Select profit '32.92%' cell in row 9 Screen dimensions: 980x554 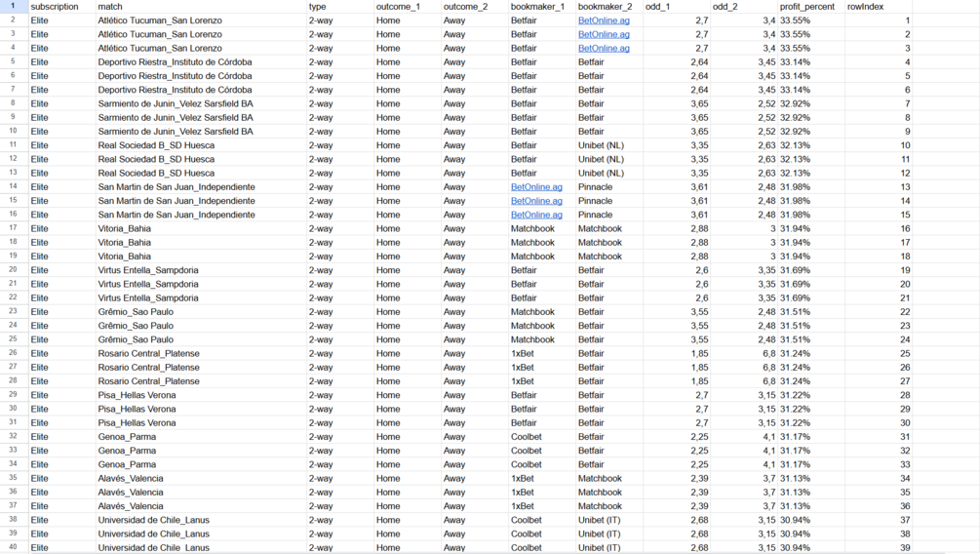(811, 118)
